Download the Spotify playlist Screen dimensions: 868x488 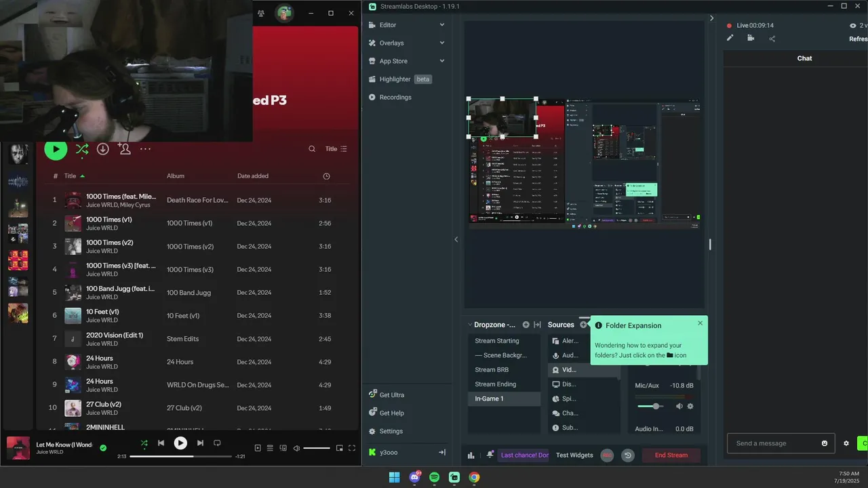coord(102,149)
